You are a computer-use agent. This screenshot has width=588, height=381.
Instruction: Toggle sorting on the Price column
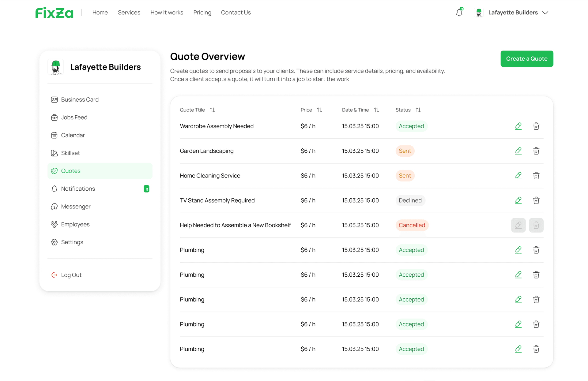320,110
